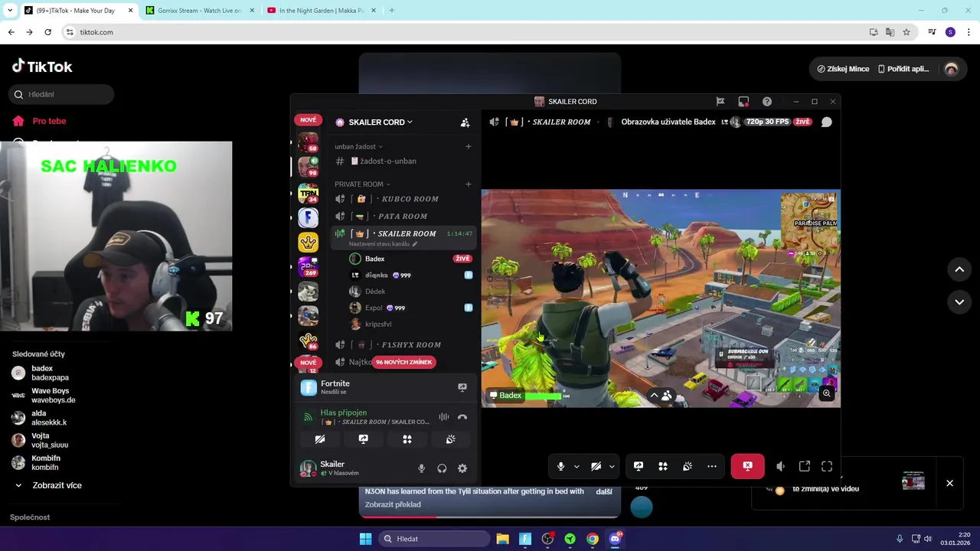Viewport: 980px width, 551px height.
Task: Select SKAILER ROOM voice channel
Action: pyautogui.click(x=404, y=233)
